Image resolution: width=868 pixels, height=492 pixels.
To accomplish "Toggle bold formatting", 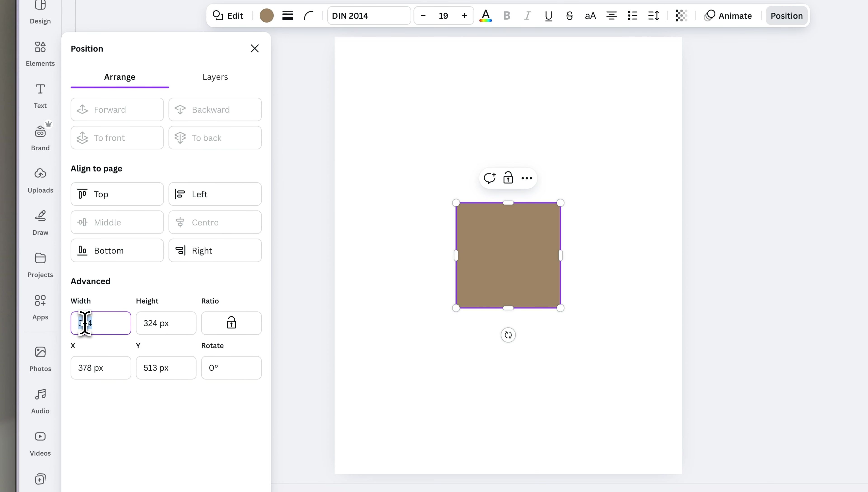I will click(x=507, y=16).
